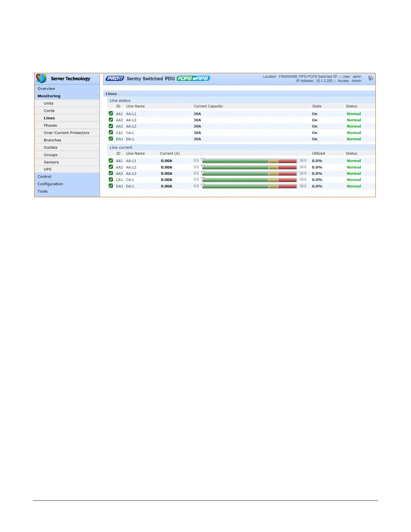Screen dimensions: 411x532
Task: Click CA1 current usage bar
Action: [249, 180]
